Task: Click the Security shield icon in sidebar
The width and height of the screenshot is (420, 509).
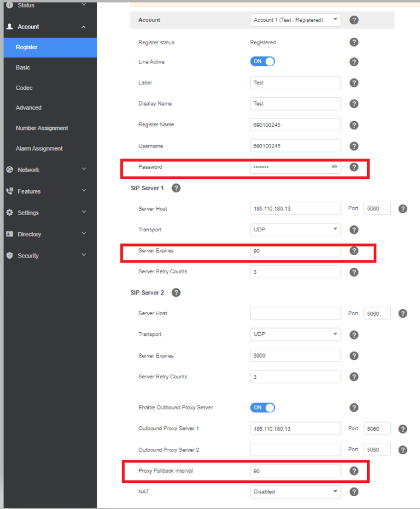Action: point(9,256)
